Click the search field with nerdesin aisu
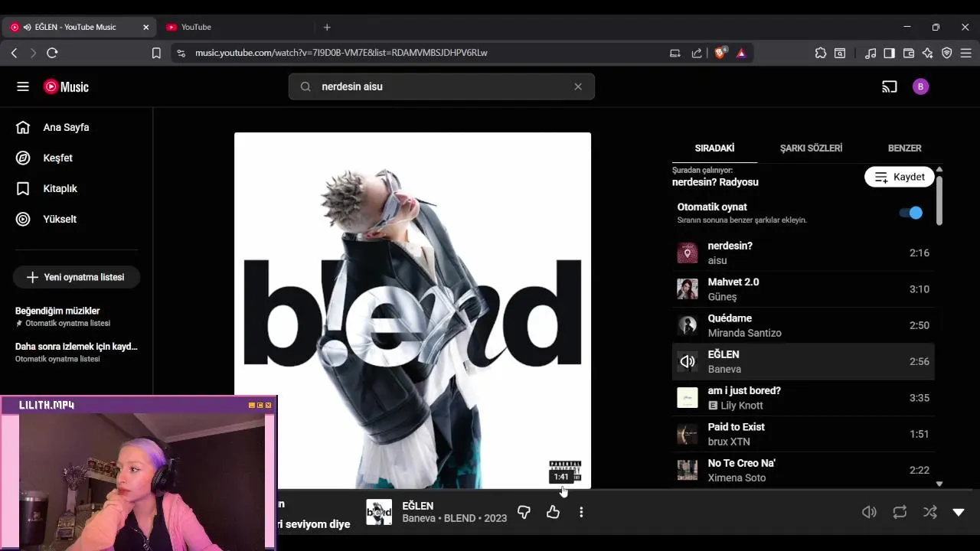The image size is (980, 551). (x=442, y=86)
